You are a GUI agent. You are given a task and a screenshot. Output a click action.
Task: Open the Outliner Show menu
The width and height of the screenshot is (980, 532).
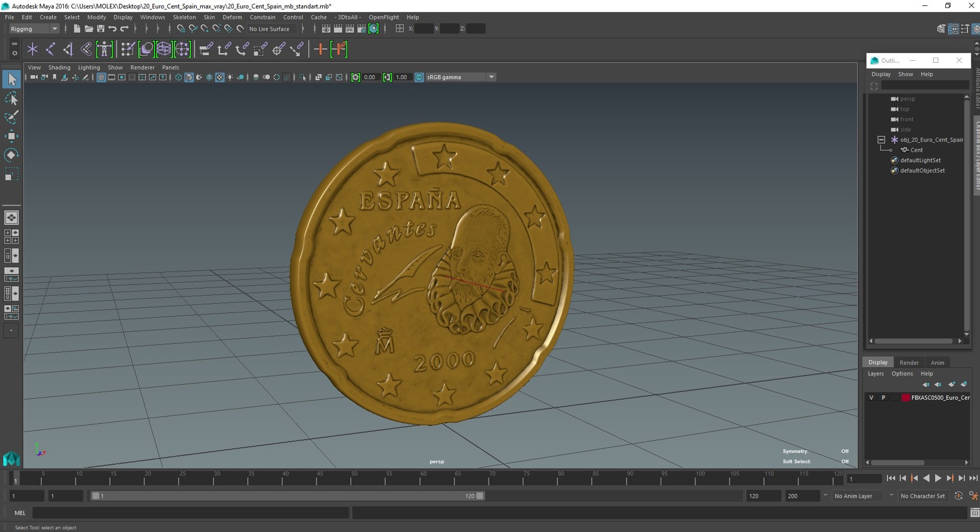click(905, 74)
